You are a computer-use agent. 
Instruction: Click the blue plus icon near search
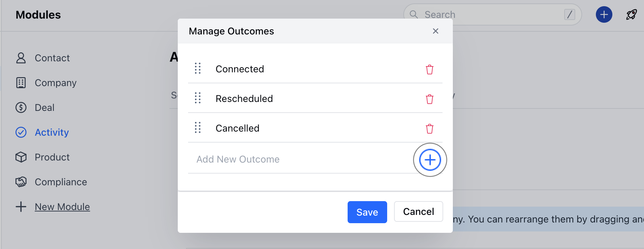coord(604,14)
